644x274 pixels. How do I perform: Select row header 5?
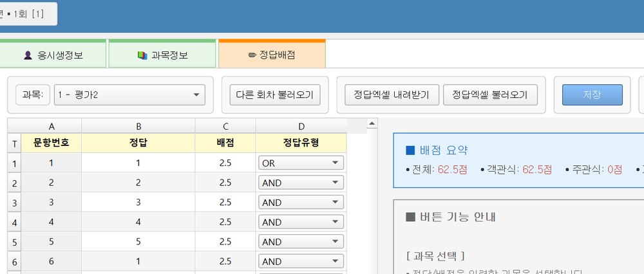coord(14,242)
